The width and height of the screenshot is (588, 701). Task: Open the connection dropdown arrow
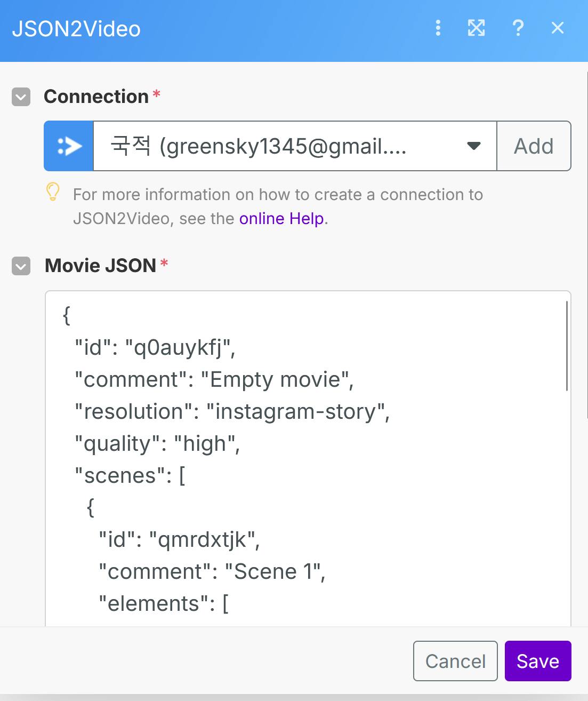(473, 146)
